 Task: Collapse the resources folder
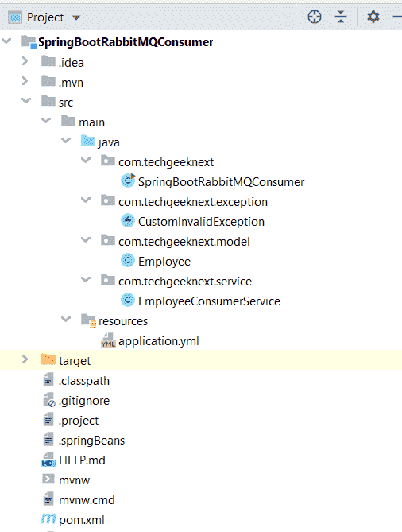coord(66,319)
